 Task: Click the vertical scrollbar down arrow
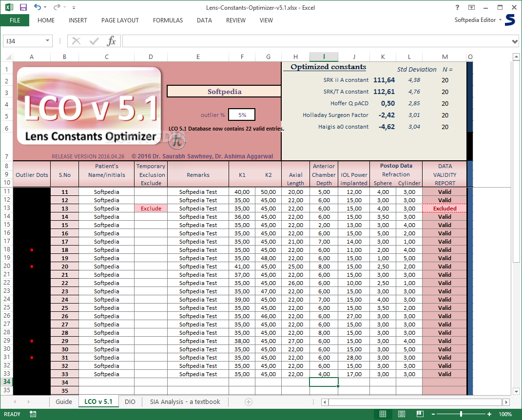pyautogui.click(x=516, y=391)
